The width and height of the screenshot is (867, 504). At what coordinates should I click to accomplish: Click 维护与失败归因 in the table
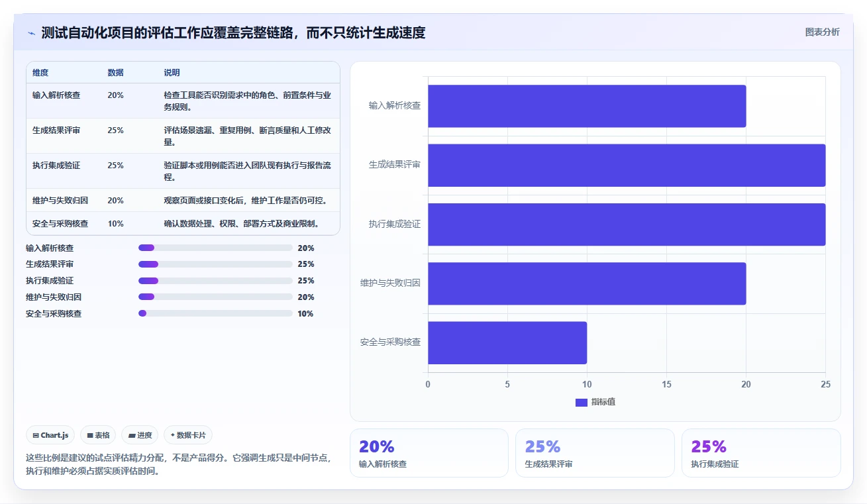pyautogui.click(x=60, y=201)
